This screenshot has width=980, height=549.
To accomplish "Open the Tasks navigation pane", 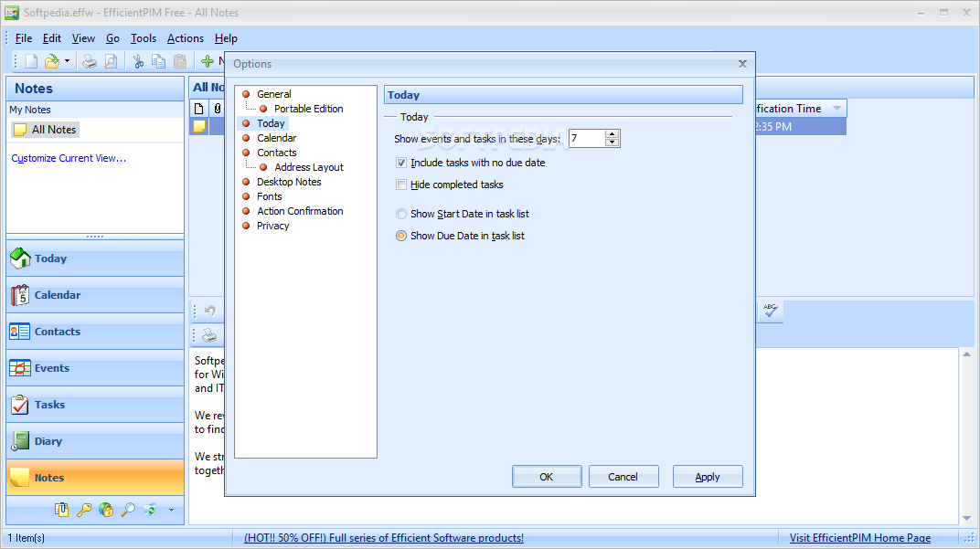I will point(95,404).
